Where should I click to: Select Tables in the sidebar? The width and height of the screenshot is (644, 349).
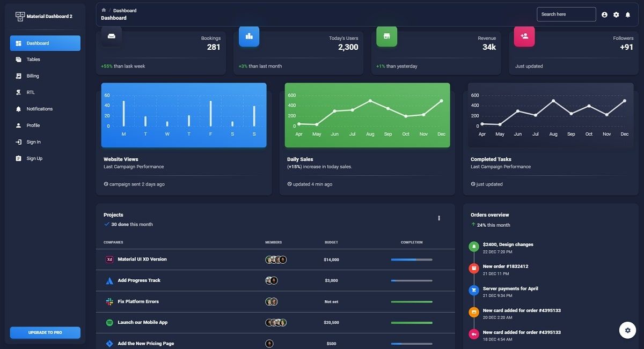click(45, 59)
